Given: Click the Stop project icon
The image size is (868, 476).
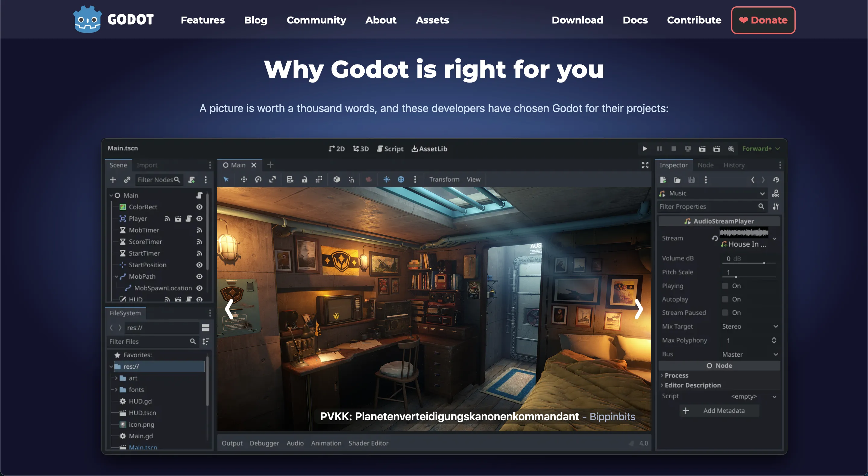Looking at the screenshot, I should (x=674, y=149).
